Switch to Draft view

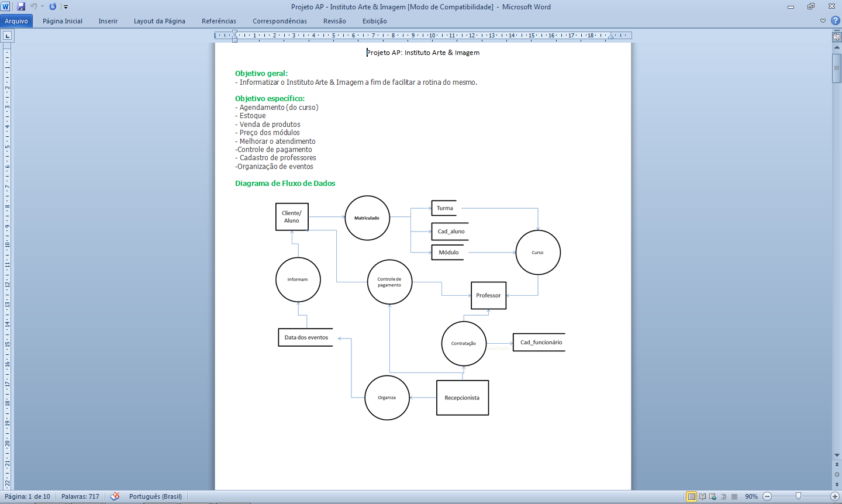point(734,496)
